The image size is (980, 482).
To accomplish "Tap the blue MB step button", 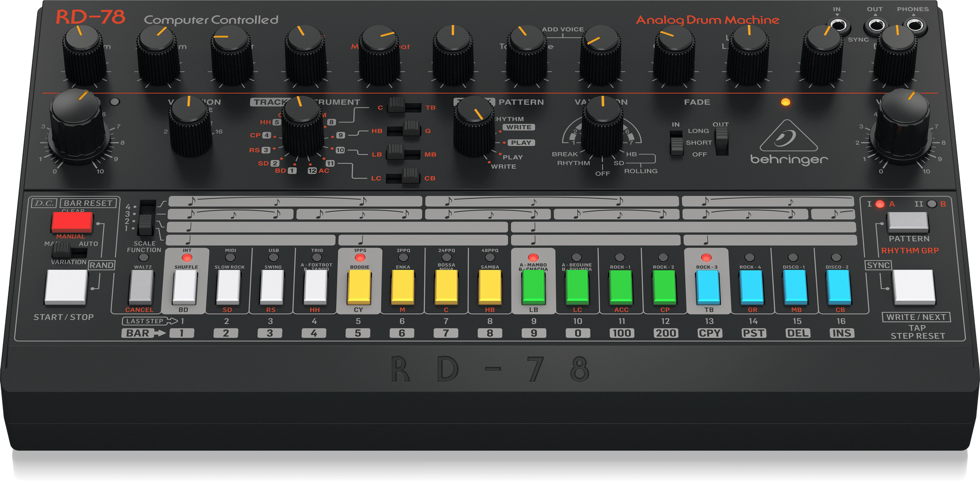I will click(x=795, y=287).
